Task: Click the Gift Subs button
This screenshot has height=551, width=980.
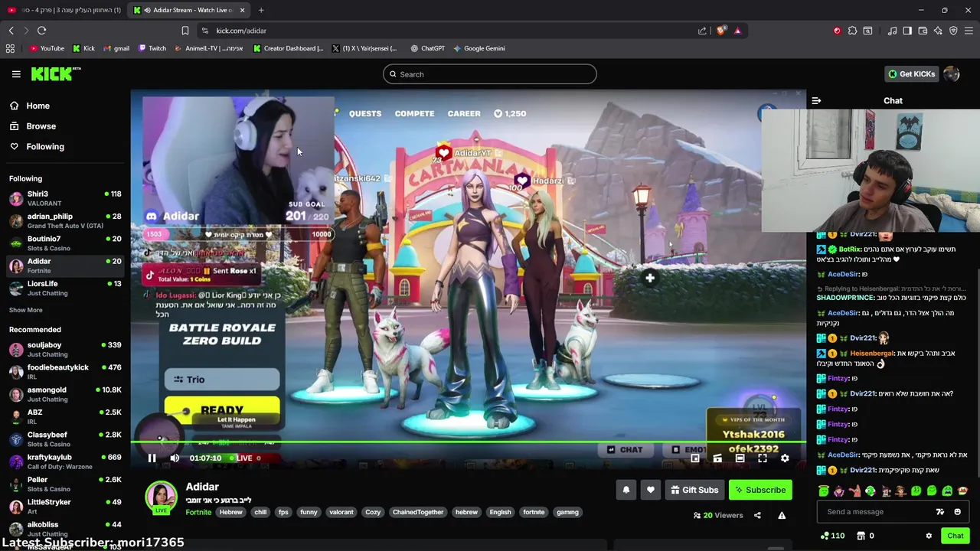Action: pos(695,490)
